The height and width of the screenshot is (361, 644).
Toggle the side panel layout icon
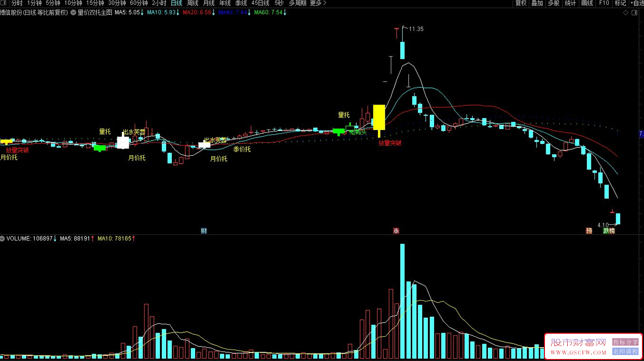coord(636,13)
